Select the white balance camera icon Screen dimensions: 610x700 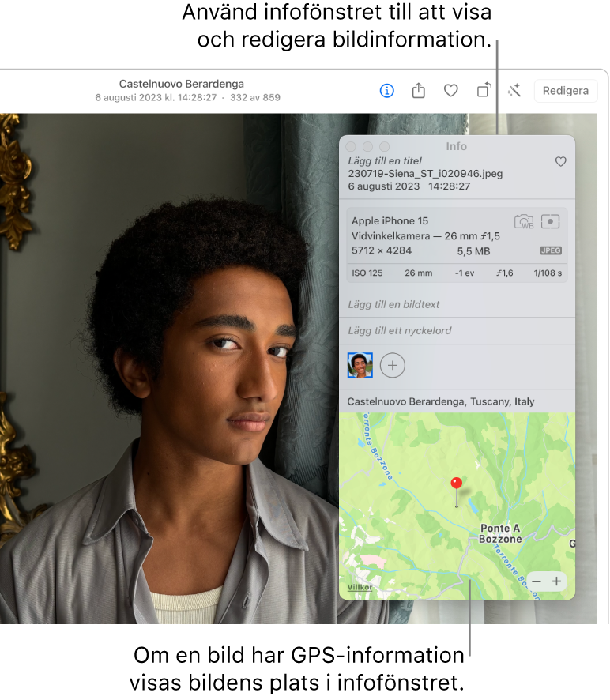coord(524,221)
